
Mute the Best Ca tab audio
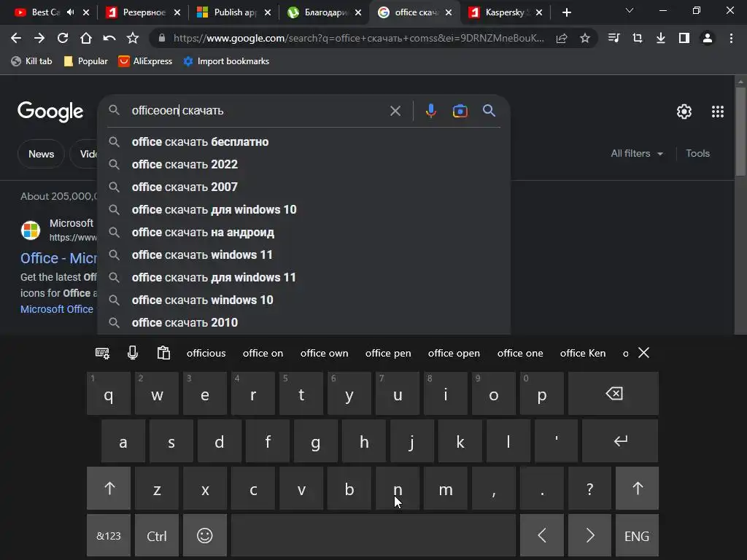click(71, 12)
